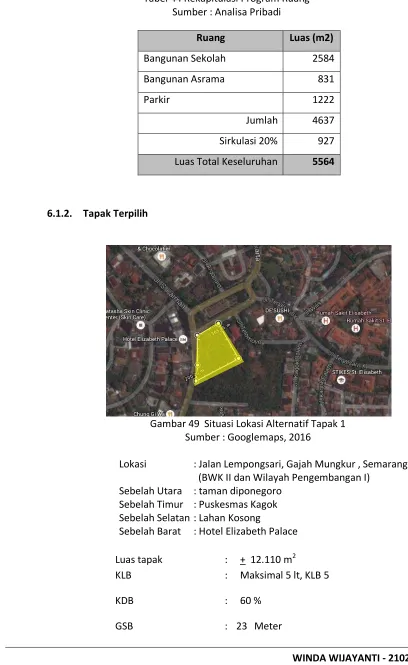408x665 pixels.
Task: Click the DE'SUSHI restaurant marker on map
Action: point(279,318)
